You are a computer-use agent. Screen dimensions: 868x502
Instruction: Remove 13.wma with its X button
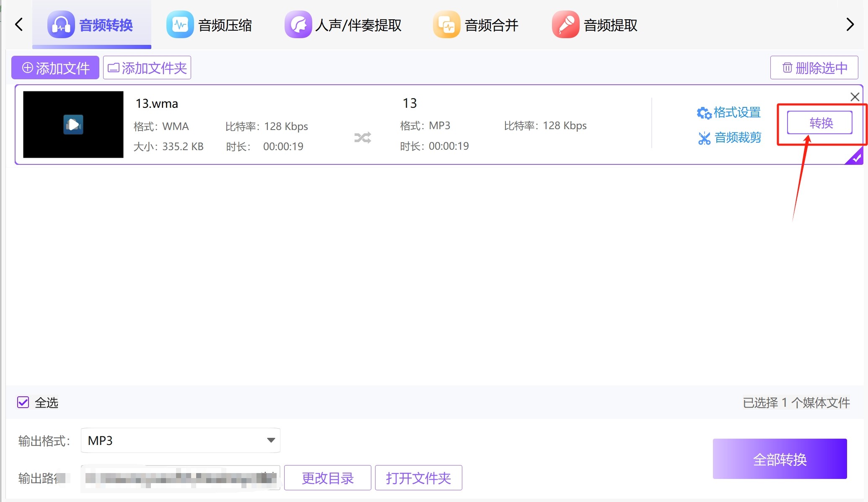click(855, 97)
